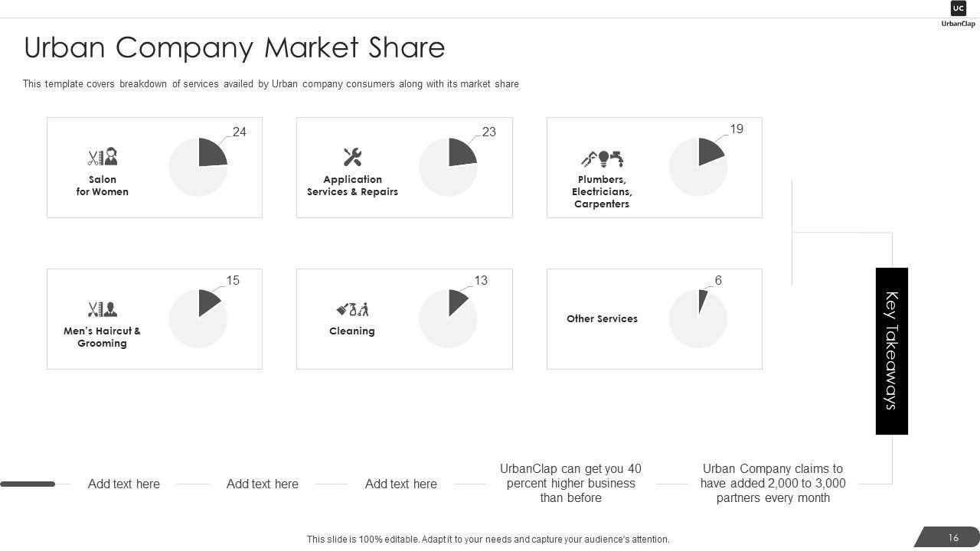
Task: Click the Application Services & Repairs wrench icon
Action: point(352,158)
